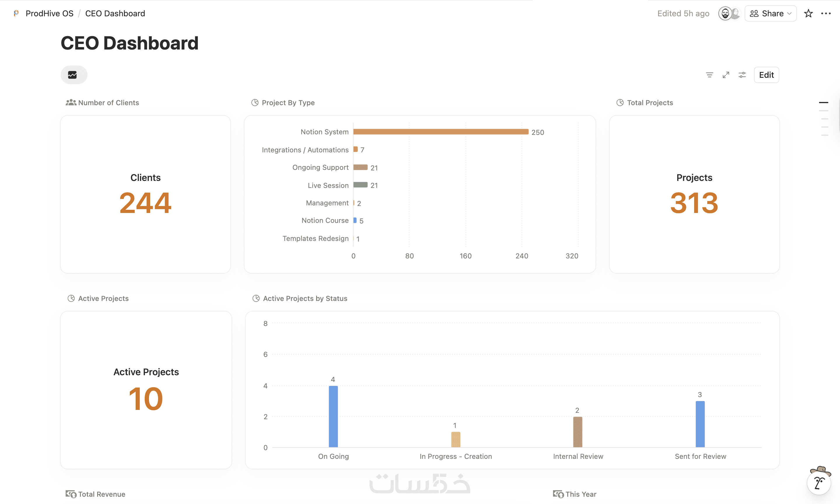The height and width of the screenshot is (504, 840).
Task: Click the Edit button
Action: 766,75
